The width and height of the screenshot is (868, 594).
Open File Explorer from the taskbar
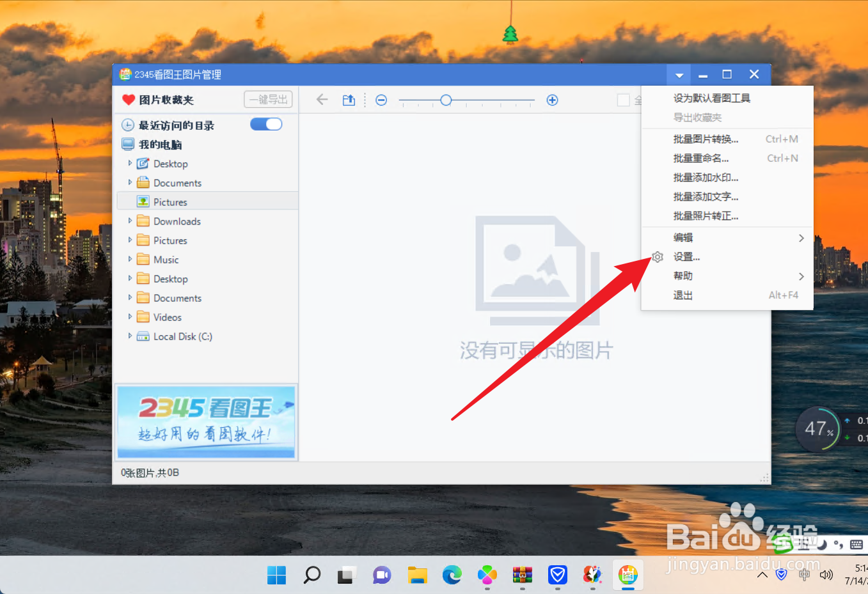coord(417,575)
